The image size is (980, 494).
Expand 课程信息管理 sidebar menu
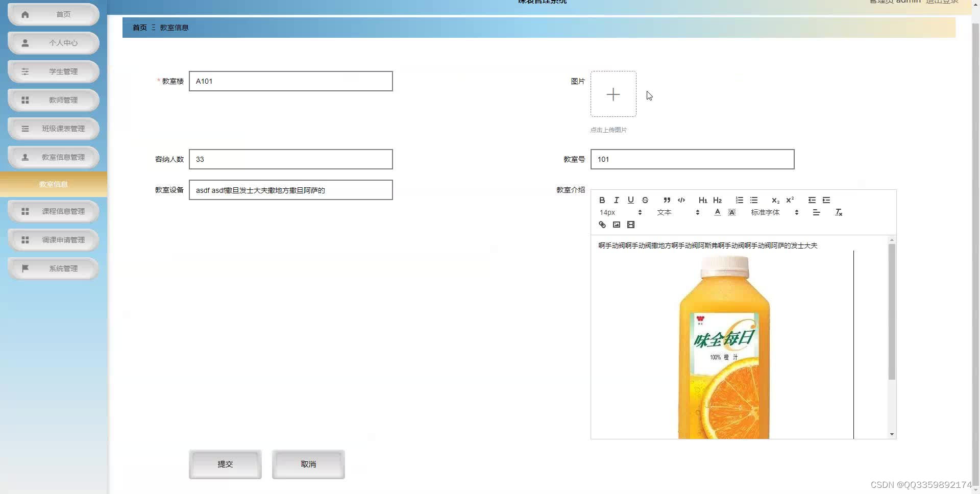coord(54,211)
